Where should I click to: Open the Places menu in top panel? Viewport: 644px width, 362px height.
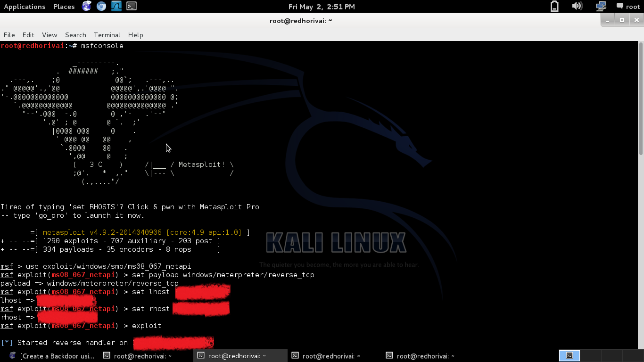pyautogui.click(x=64, y=7)
